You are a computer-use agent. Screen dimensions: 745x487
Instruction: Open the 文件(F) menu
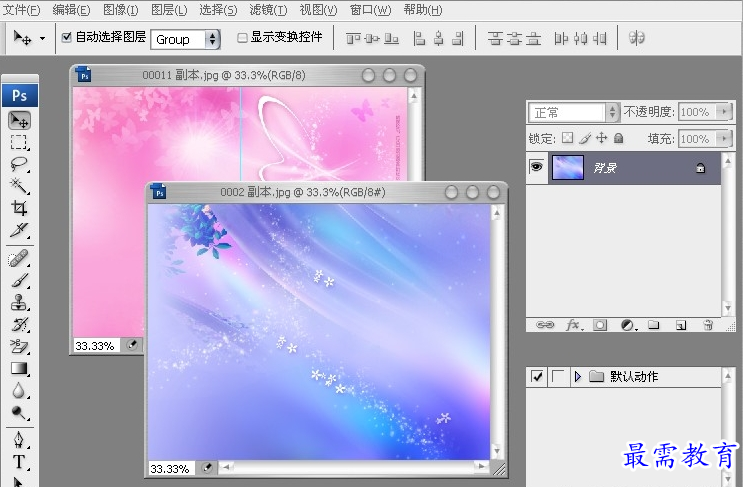(21, 10)
